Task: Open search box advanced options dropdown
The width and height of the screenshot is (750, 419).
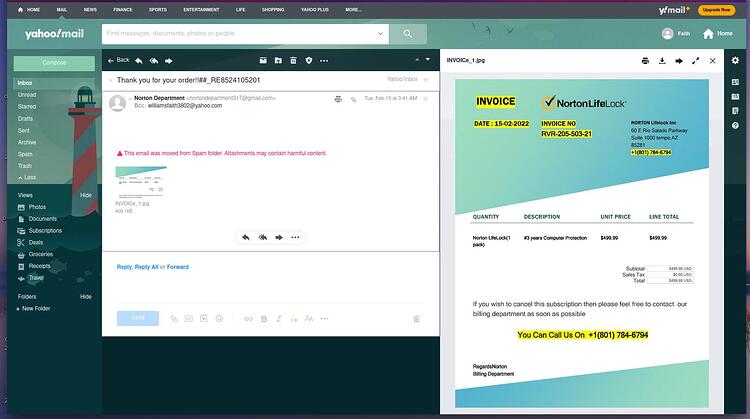Action: click(380, 33)
